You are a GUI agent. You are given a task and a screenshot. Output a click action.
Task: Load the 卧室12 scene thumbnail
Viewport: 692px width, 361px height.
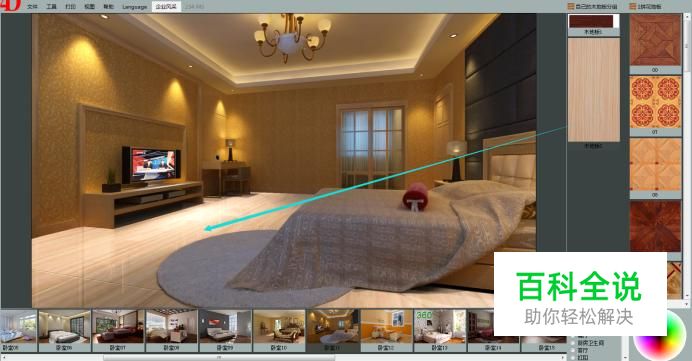[387, 330]
